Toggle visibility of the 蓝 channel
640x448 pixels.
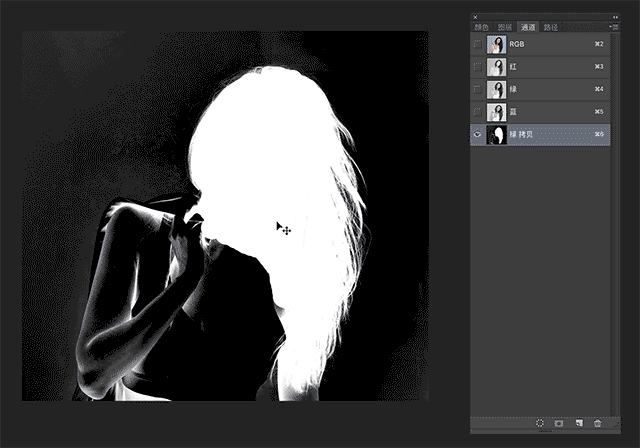click(x=477, y=111)
